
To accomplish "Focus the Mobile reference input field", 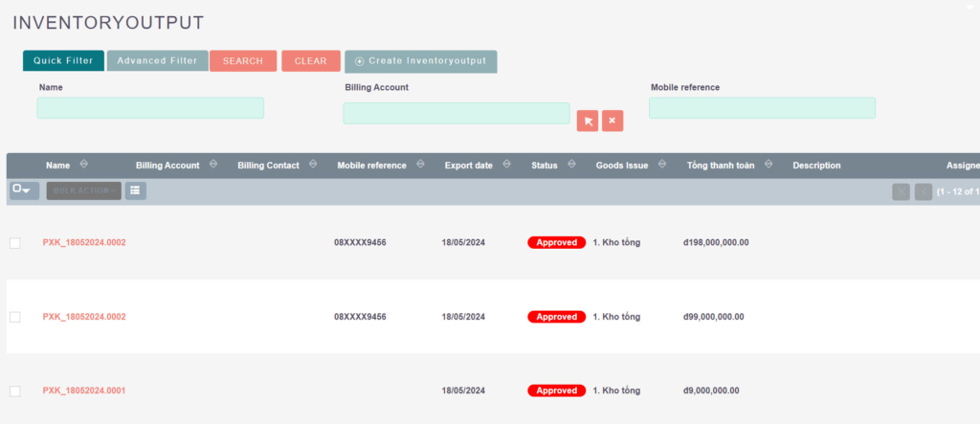I will (762, 108).
